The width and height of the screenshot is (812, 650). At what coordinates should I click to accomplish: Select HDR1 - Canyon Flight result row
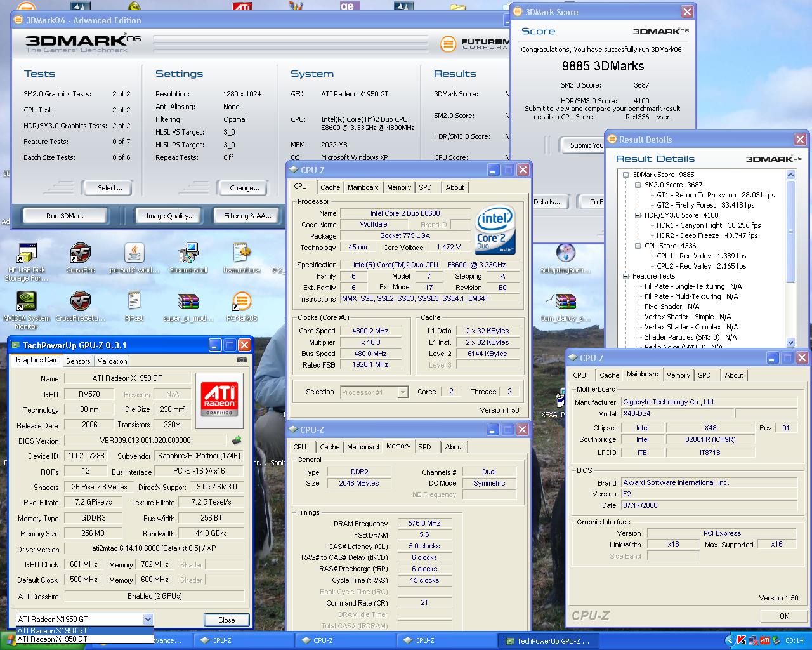[x=709, y=225]
